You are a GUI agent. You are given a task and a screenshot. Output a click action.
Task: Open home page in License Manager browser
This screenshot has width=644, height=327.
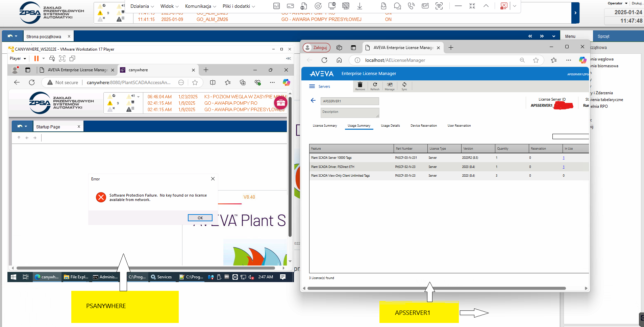point(339,60)
